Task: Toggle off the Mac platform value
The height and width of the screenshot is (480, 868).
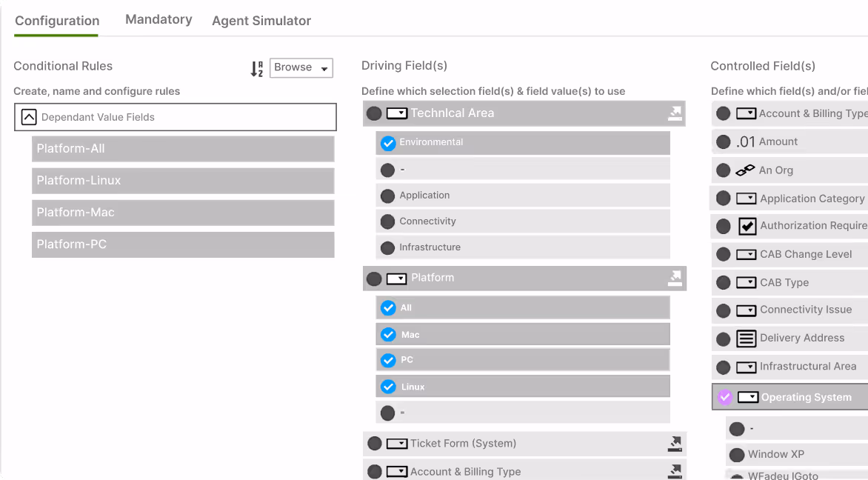Action: coord(388,334)
